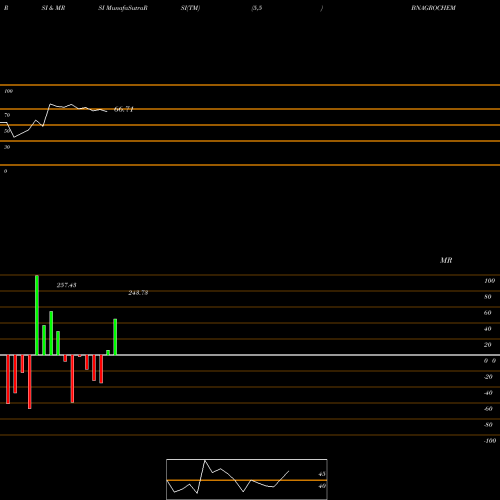Click the MR label above right axis
500x500 pixels.
coord(446,260)
